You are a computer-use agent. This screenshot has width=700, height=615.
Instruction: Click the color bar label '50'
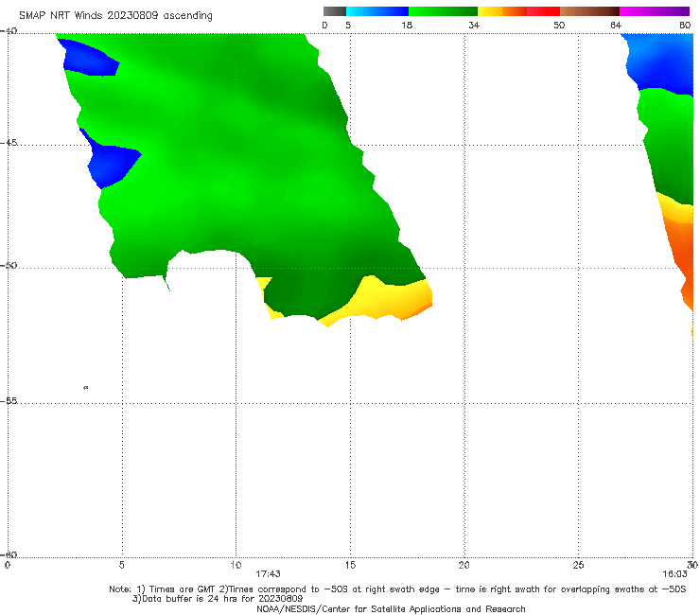tap(559, 25)
